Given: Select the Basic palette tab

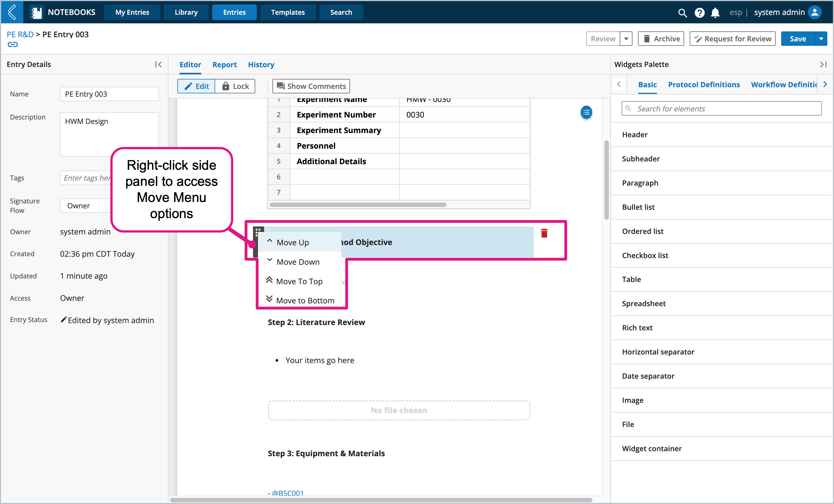Looking at the screenshot, I should 647,84.
